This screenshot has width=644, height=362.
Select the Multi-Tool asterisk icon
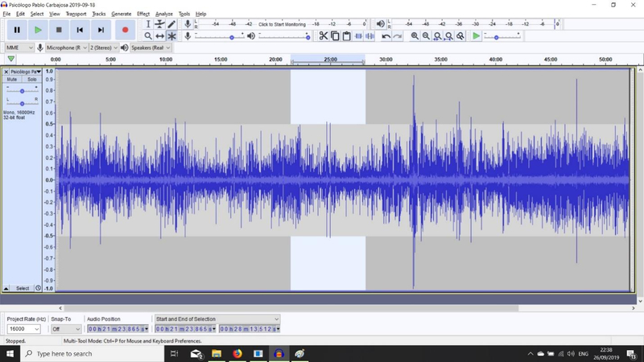pos(171,36)
